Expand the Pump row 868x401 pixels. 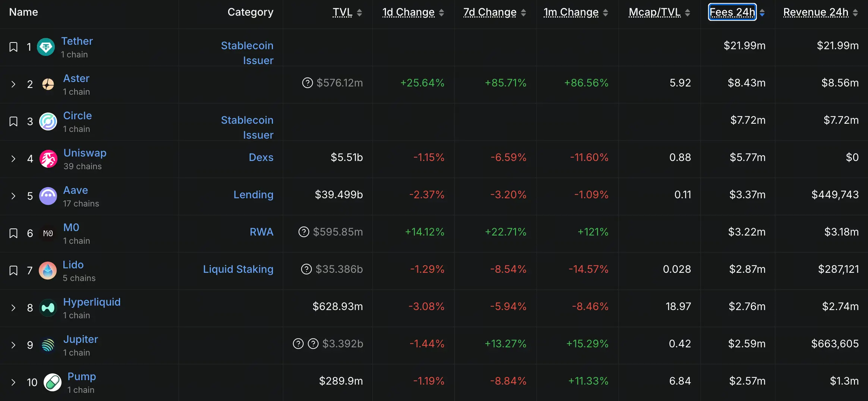pos(13,382)
